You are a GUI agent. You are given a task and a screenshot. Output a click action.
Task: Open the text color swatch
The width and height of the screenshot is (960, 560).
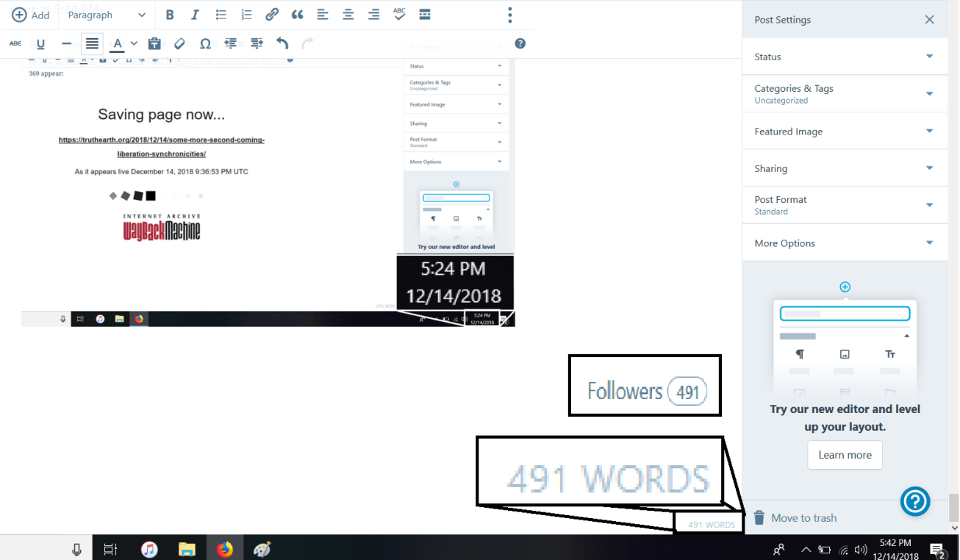click(118, 43)
